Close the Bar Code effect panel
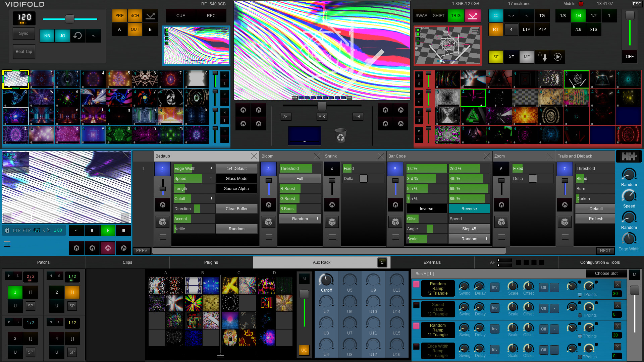The width and height of the screenshot is (644, 362). pos(487,156)
